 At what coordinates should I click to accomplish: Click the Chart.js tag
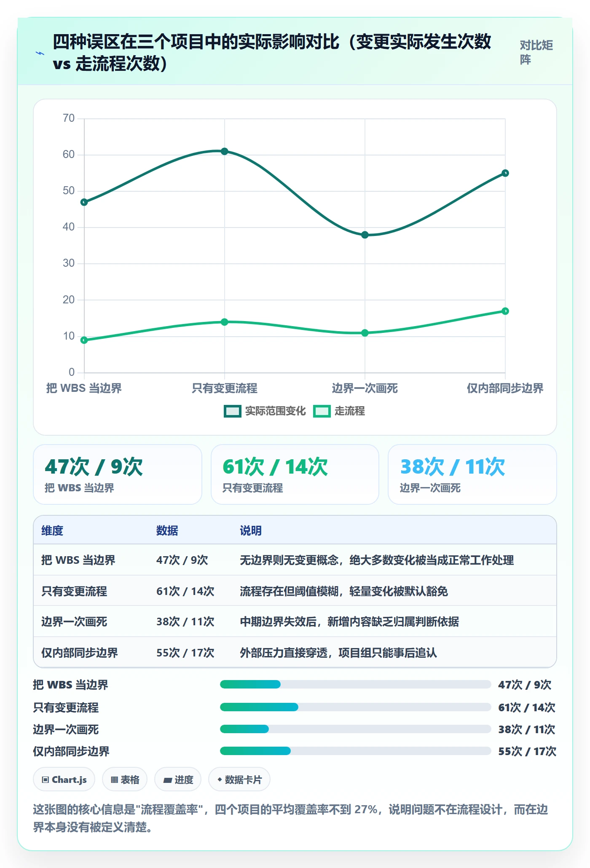[x=64, y=780]
